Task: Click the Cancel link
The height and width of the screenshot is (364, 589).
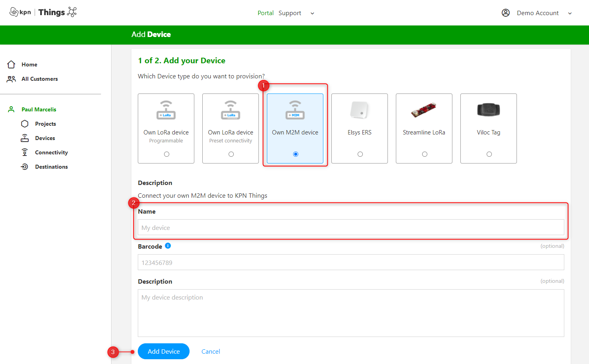Action: [x=211, y=351]
